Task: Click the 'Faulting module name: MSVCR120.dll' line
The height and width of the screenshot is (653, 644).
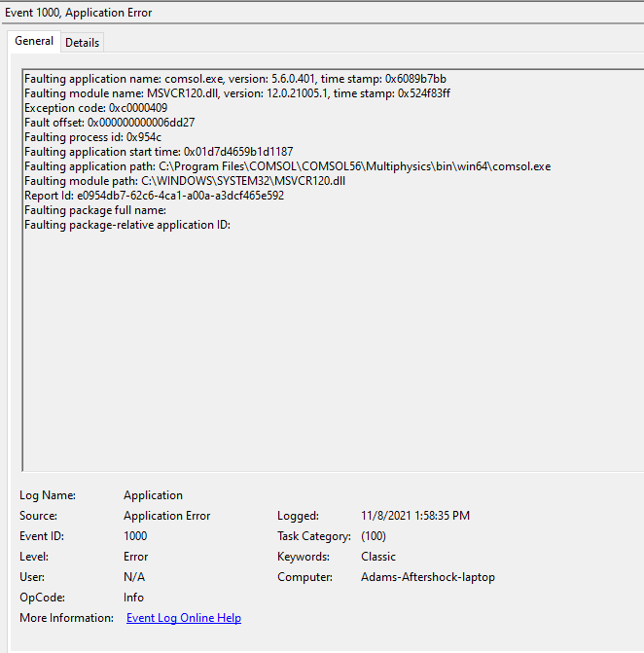Action: [x=236, y=93]
